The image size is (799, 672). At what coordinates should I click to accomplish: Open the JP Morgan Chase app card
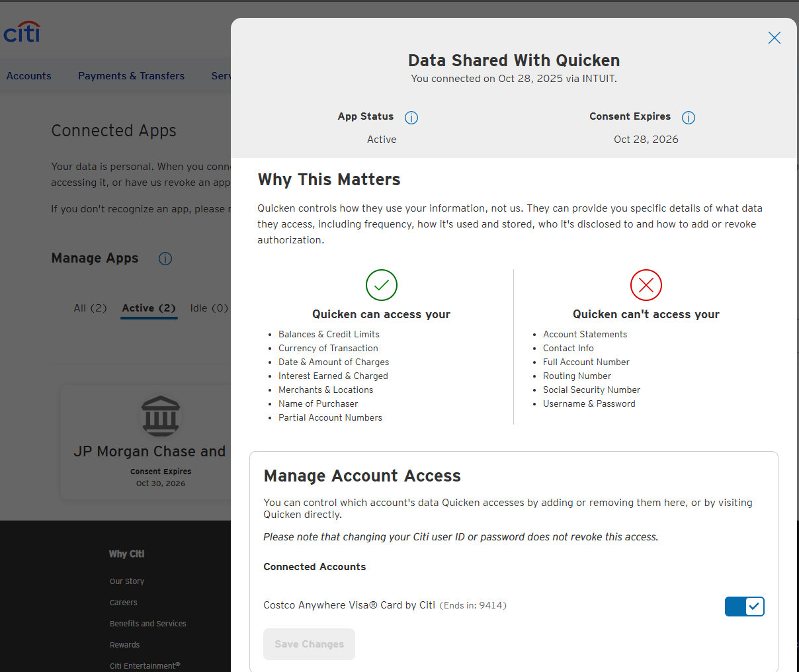(x=146, y=442)
